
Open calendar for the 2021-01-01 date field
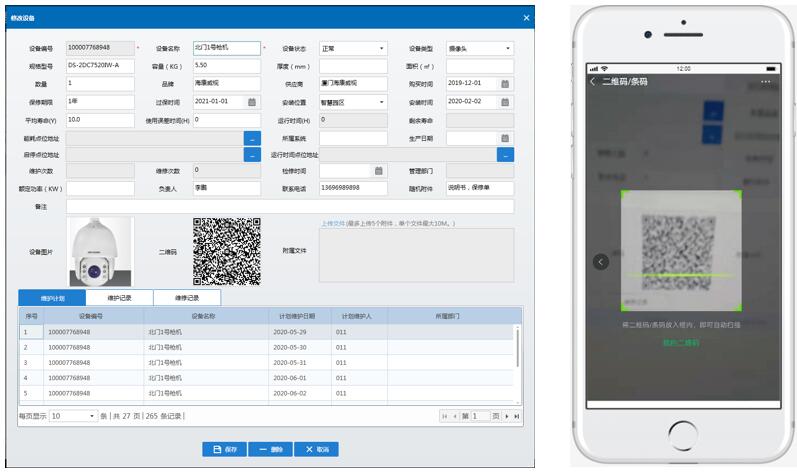(x=252, y=102)
